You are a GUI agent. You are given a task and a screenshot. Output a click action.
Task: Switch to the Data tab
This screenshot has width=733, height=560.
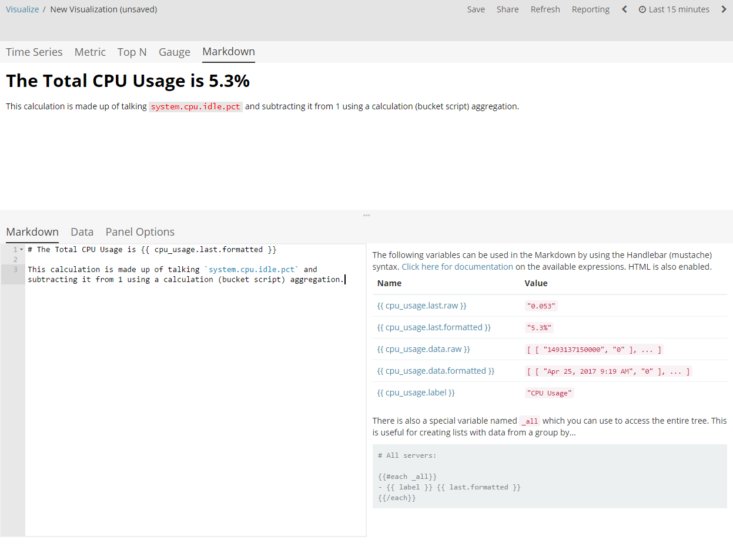pyautogui.click(x=82, y=232)
